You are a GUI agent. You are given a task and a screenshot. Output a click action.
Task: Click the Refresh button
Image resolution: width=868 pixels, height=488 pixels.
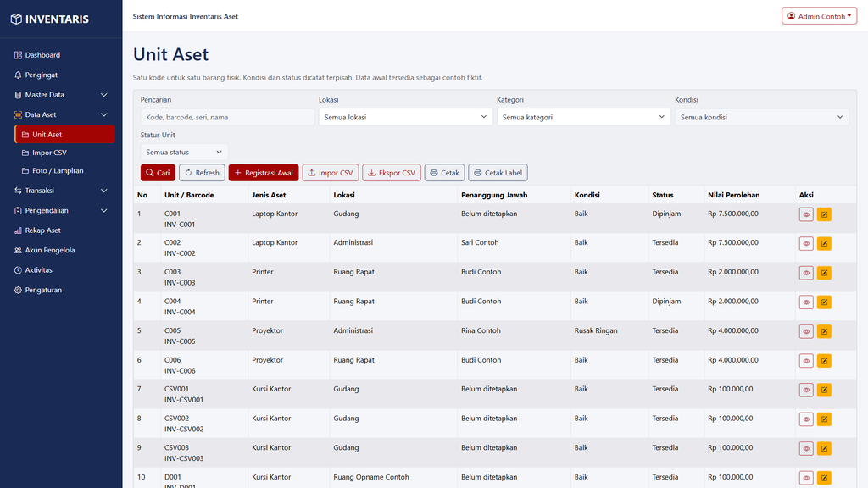[202, 173]
